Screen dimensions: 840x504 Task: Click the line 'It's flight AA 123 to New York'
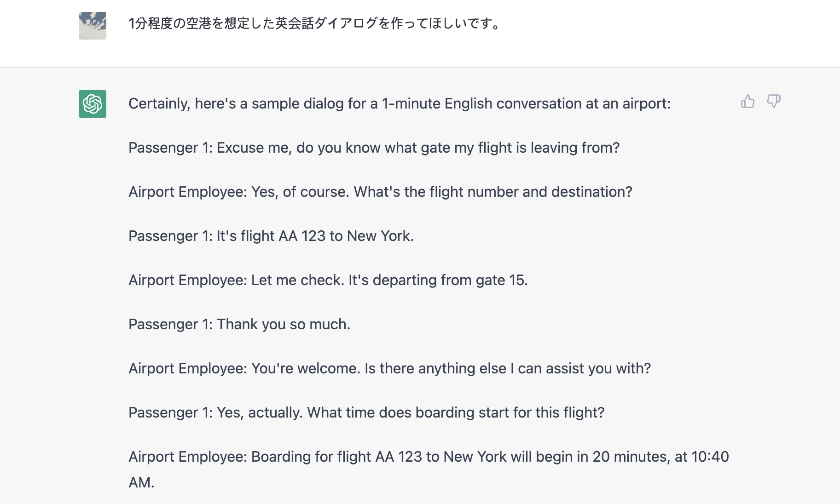(x=271, y=236)
